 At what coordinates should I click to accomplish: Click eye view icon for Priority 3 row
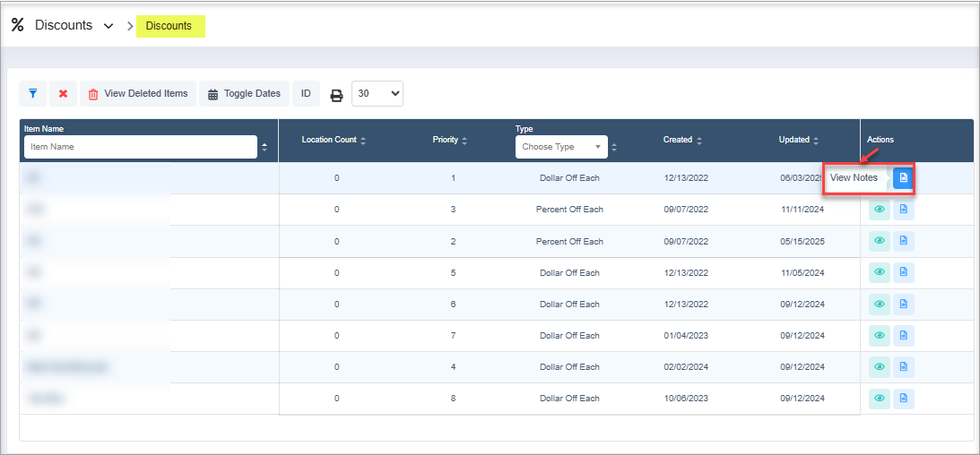tap(879, 210)
